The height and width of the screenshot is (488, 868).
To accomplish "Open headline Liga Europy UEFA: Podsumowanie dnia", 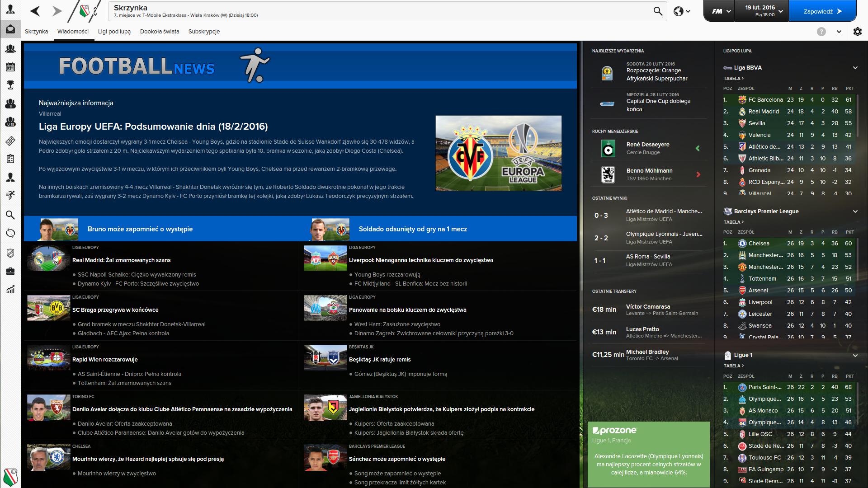I will [153, 127].
